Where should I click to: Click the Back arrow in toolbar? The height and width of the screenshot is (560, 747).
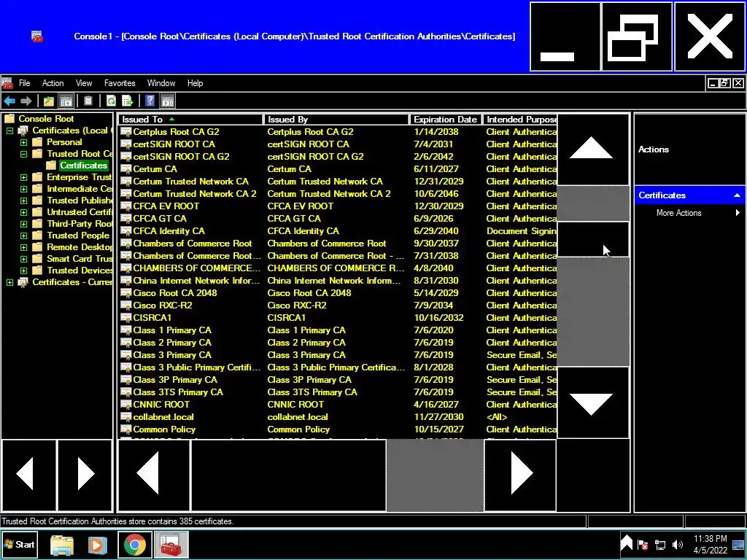tap(9, 101)
